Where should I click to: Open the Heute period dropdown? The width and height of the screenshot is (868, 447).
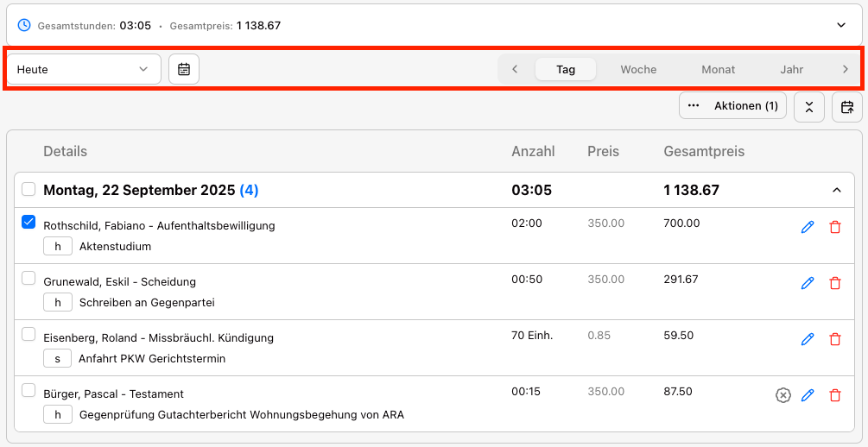coord(83,69)
